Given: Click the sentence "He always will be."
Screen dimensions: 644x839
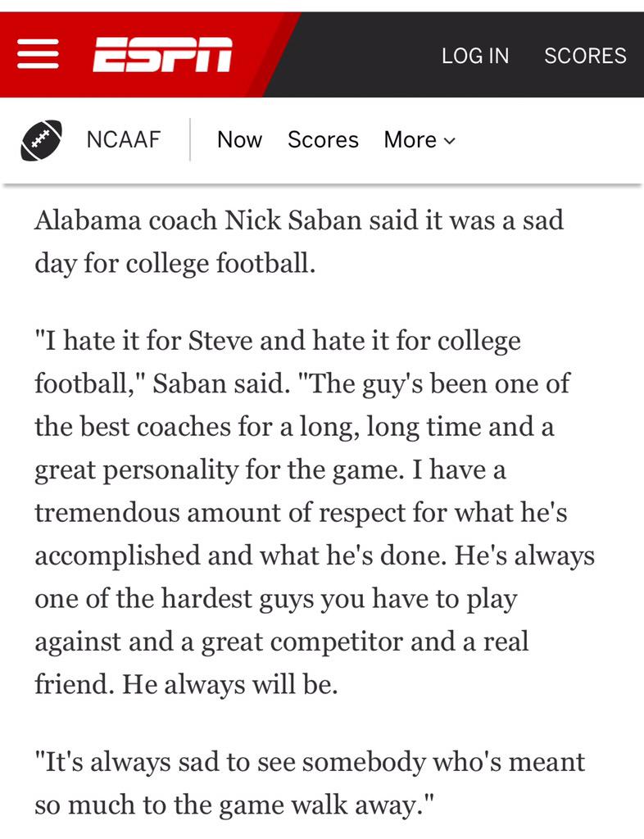Looking at the screenshot, I should (x=230, y=684).
